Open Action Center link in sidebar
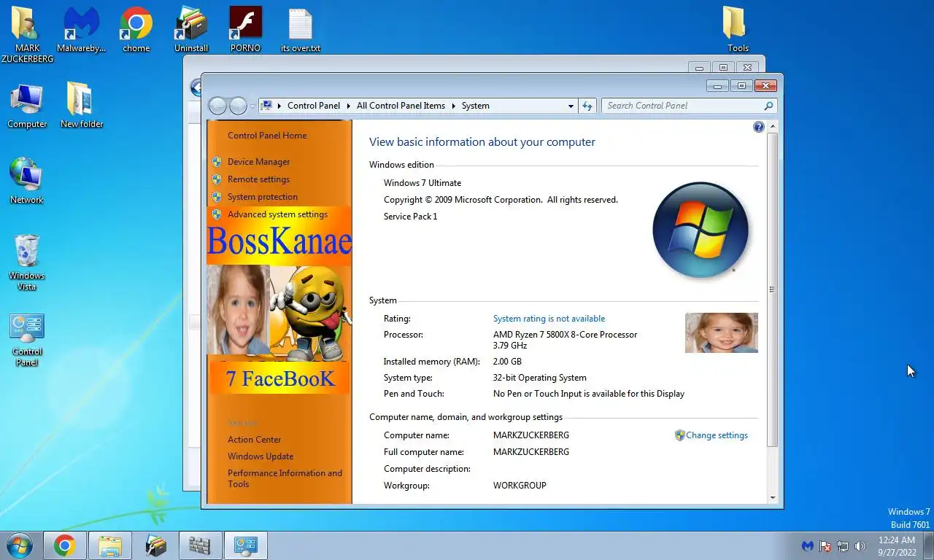This screenshot has height=560, width=934. [254, 440]
